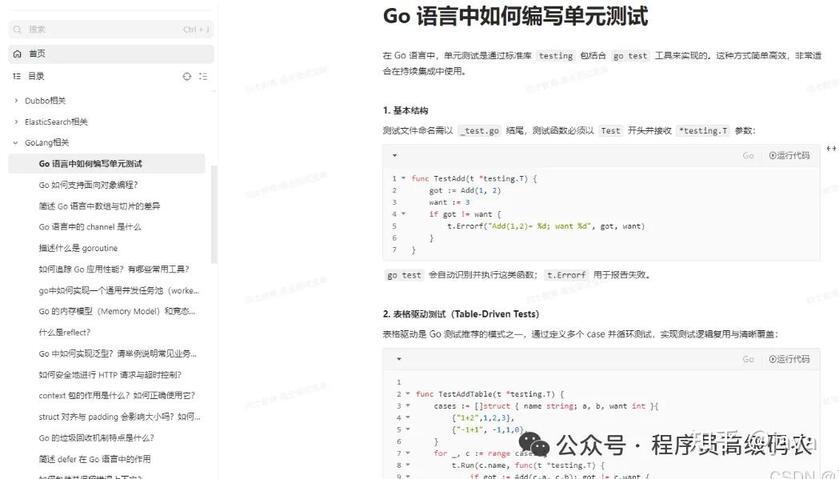Open struct 对齐与 padding article
Image resolution: width=839 pixels, height=479 pixels.
(x=119, y=417)
